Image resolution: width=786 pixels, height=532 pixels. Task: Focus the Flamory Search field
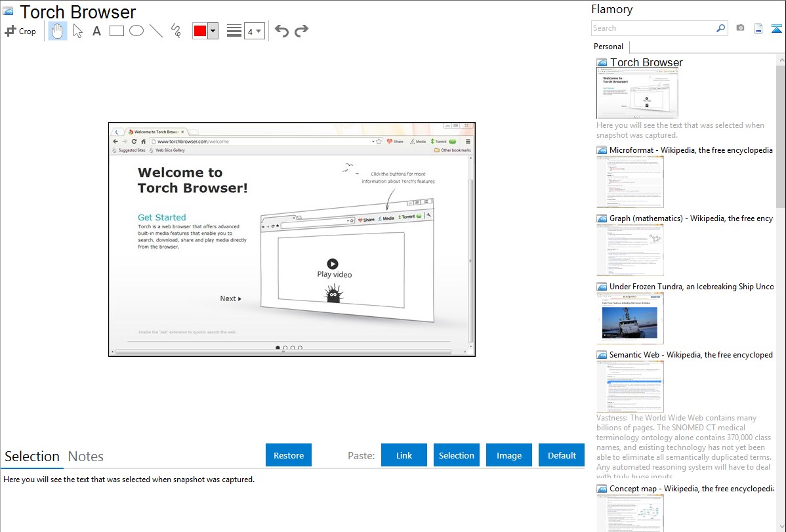click(x=653, y=28)
